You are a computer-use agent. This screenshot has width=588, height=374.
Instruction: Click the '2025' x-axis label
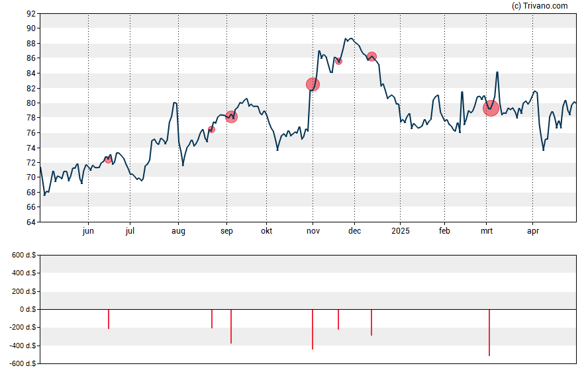coord(401,231)
